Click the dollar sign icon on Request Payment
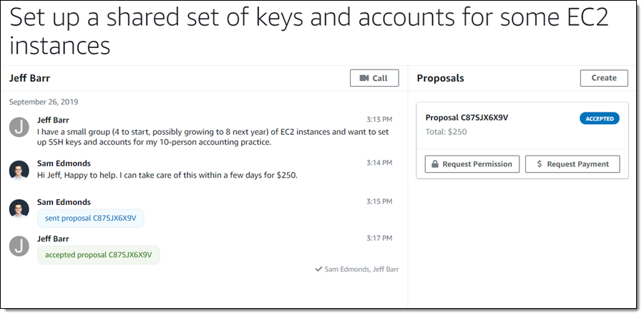This screenshot has height=316, width=644. click(x=538, y=164)
